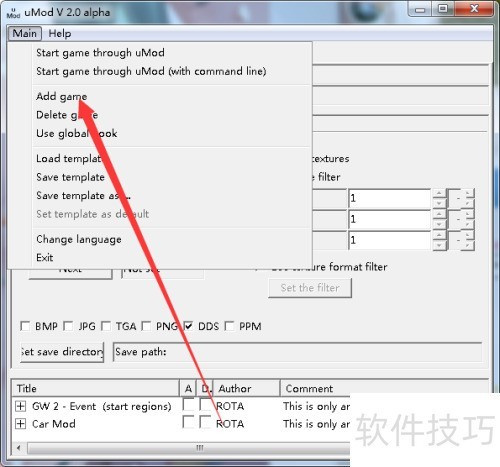This screenshot has width=500, height=467.
Task: Select comment text in Car Mod row
Action: pos(316,424)
